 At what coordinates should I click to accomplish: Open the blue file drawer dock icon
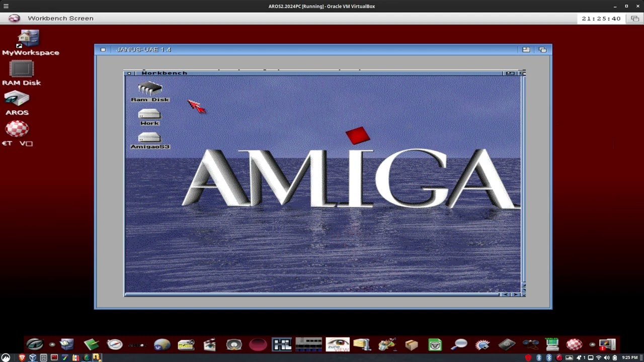click(x=67, y=344)
